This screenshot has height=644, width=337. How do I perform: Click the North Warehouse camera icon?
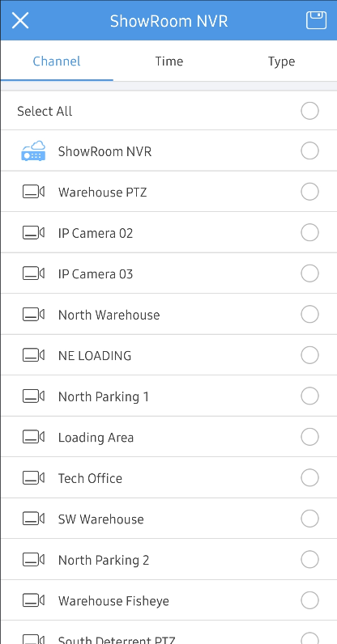click(x=33, y=315)
